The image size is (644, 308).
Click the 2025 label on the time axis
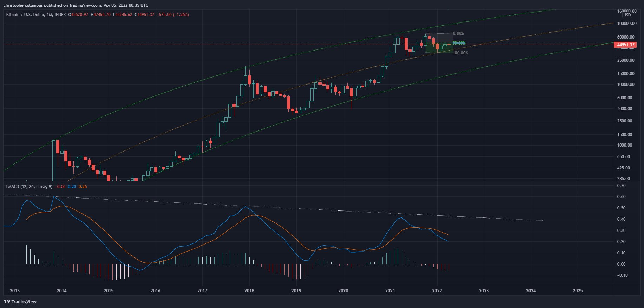pos(578,291)
